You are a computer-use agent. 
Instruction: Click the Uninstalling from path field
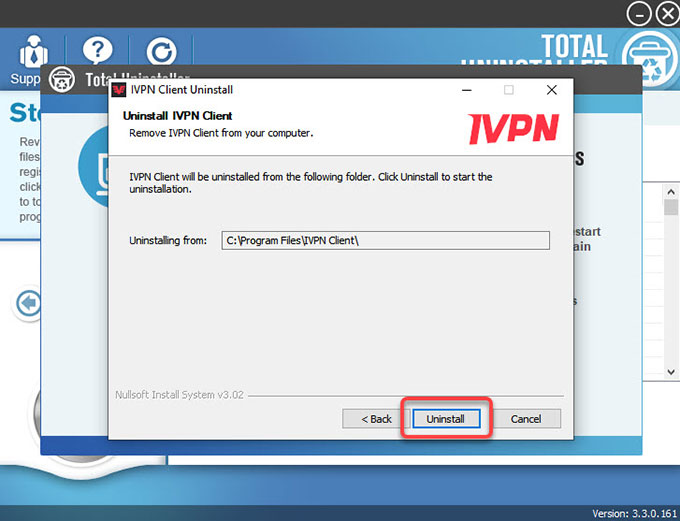point(386,240)
